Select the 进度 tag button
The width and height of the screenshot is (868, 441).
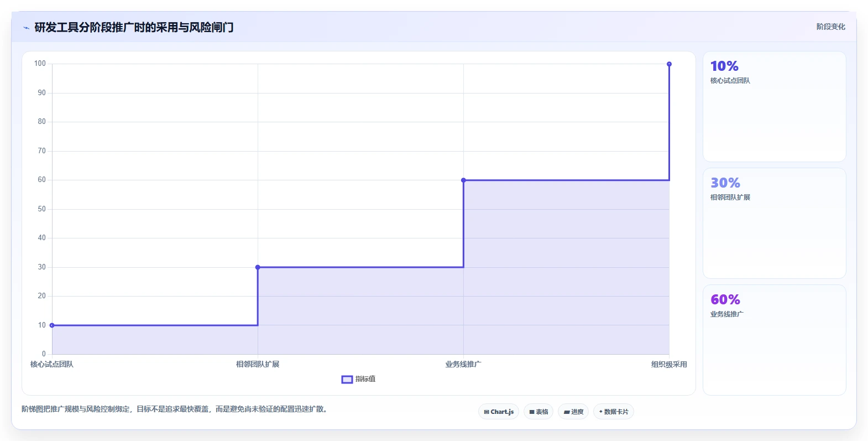tap(573, 412)
